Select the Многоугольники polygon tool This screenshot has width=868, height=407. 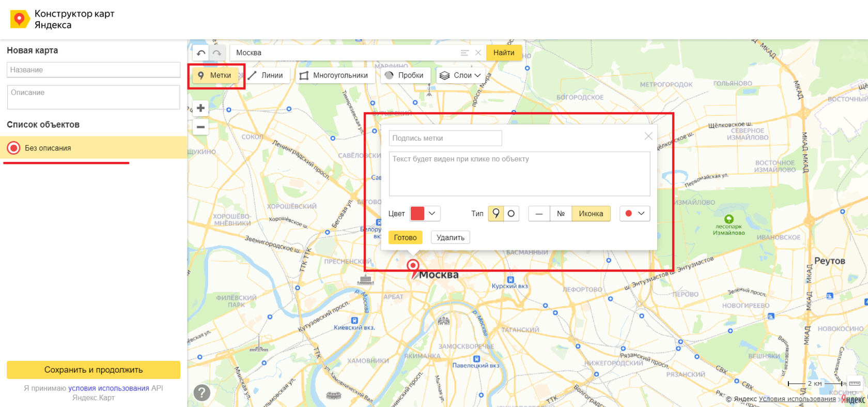334,76
